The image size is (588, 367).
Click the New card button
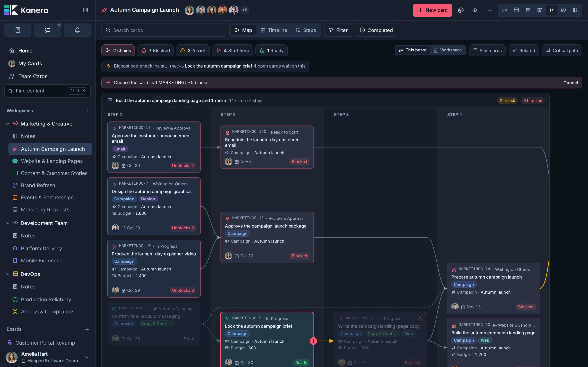(x=432, y=10)
